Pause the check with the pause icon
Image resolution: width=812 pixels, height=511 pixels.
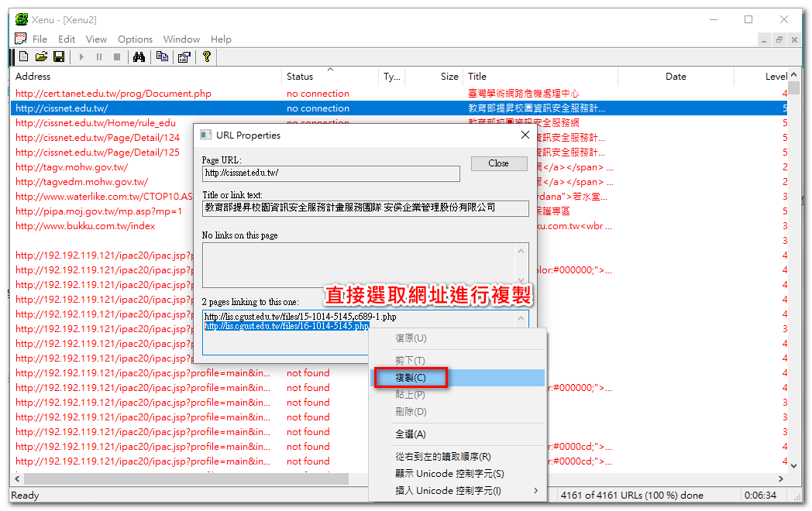tap(99, 57)
